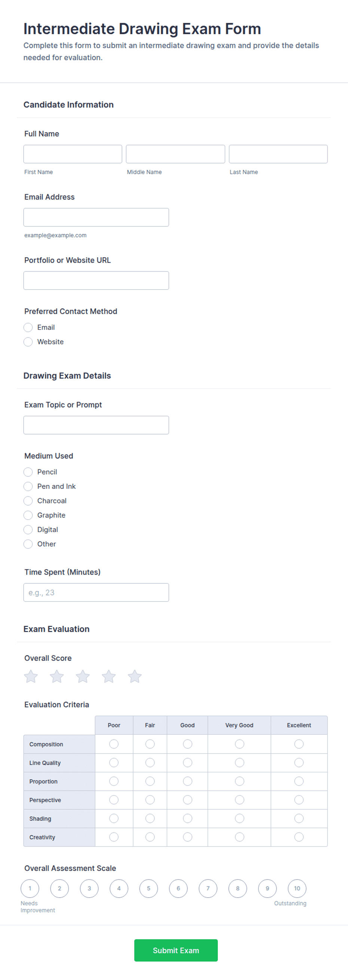This screenshot has width=348, height=980.
Task: Choose Website as preferred contact method
Action: point(28,342)
